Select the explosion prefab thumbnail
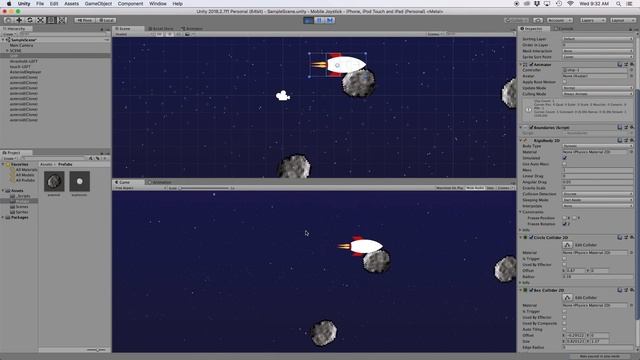640x360 pixels. (x=80, y=181)
